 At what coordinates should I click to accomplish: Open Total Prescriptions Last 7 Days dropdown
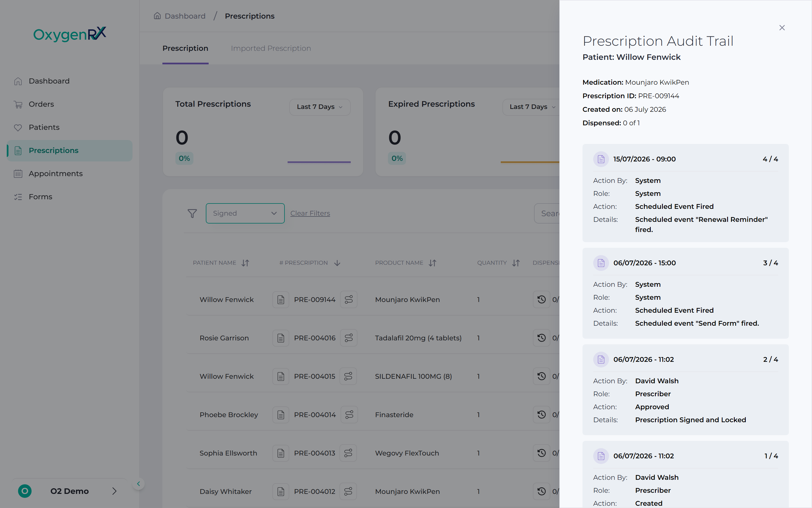320,107
